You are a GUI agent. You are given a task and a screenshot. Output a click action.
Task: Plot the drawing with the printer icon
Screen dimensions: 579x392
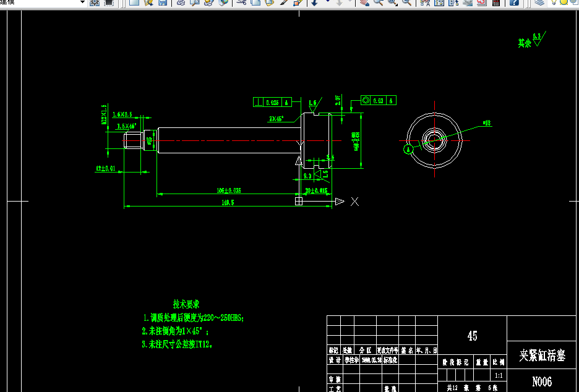[x=181, y=2]
